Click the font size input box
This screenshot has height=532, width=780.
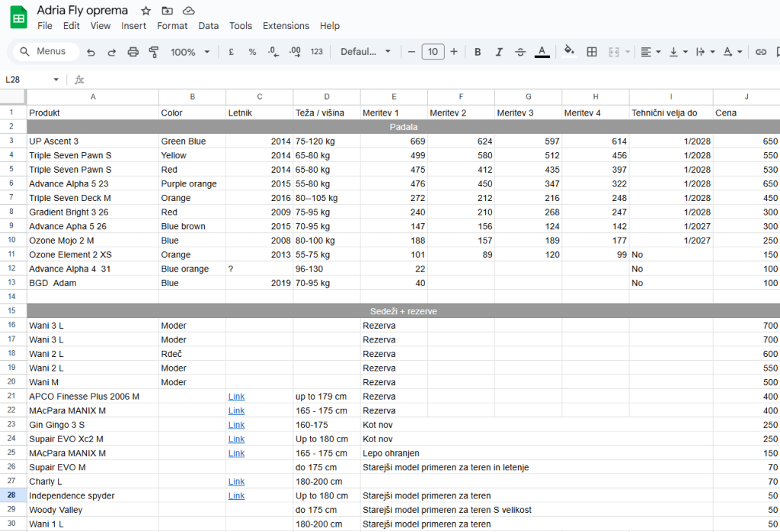(x=433, y=52)
